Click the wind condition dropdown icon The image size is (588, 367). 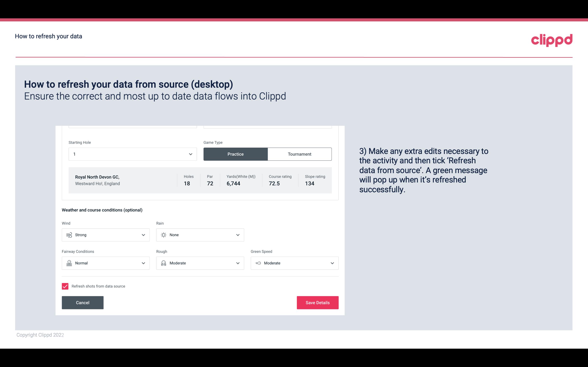(143, 235)
